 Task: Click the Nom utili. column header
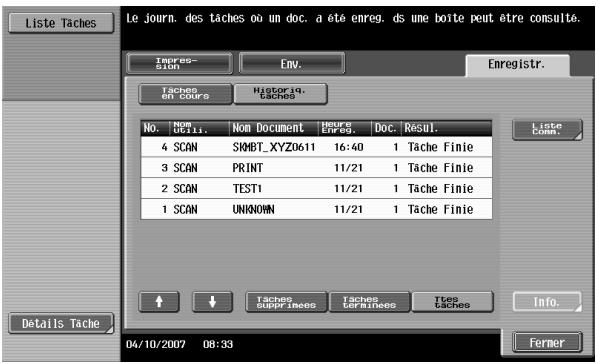tap(199, 128)
